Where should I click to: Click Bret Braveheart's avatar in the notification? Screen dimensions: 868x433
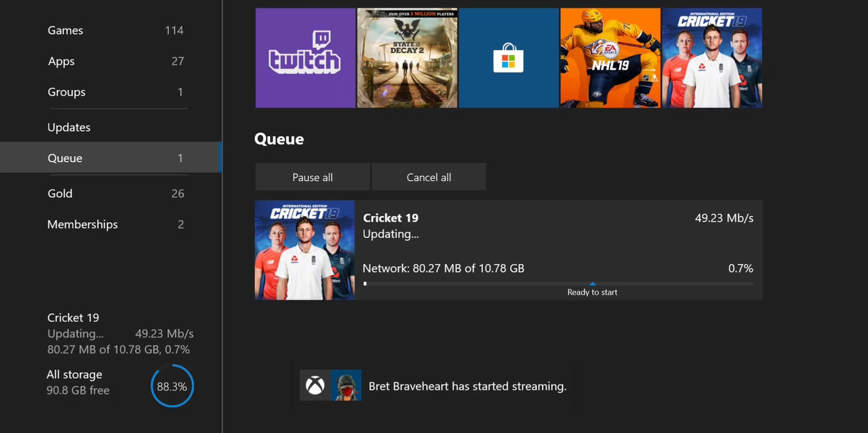346,386
